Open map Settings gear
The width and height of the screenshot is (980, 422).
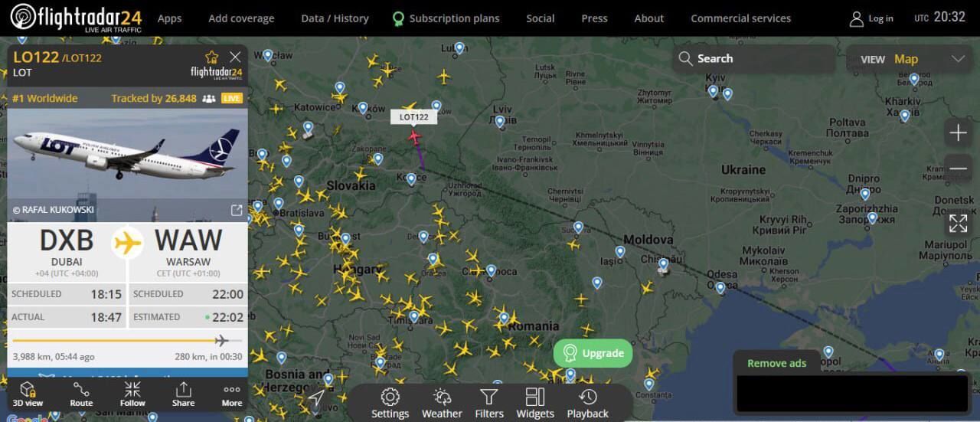(x=390, y=404)
